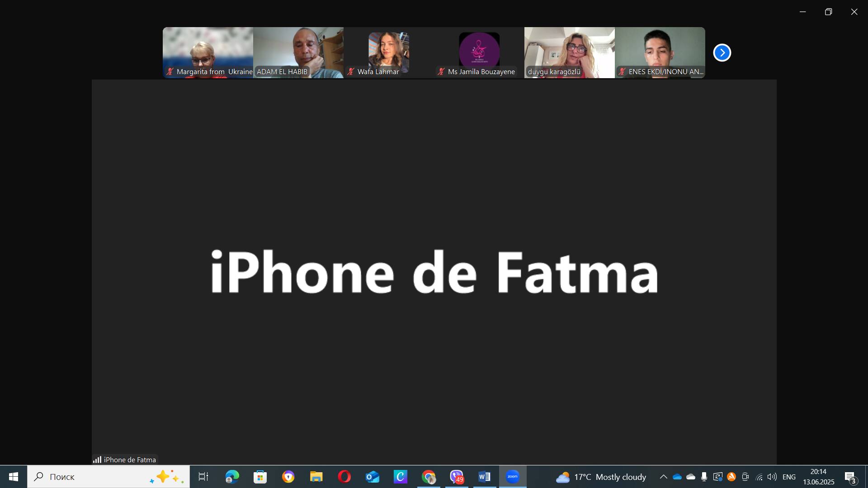Click the Zoom taskbar icon

pyautogui.click(x=513, y=477)
